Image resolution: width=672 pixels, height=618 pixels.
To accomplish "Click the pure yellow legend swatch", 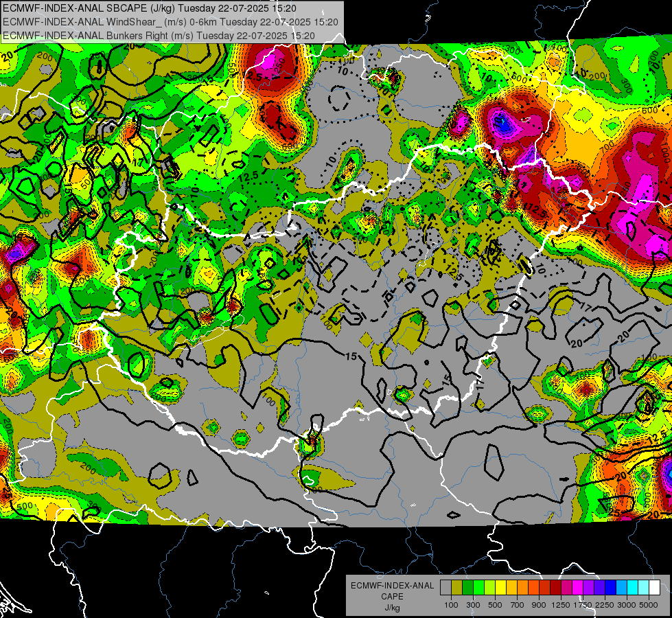I will [x=500, y=587].
